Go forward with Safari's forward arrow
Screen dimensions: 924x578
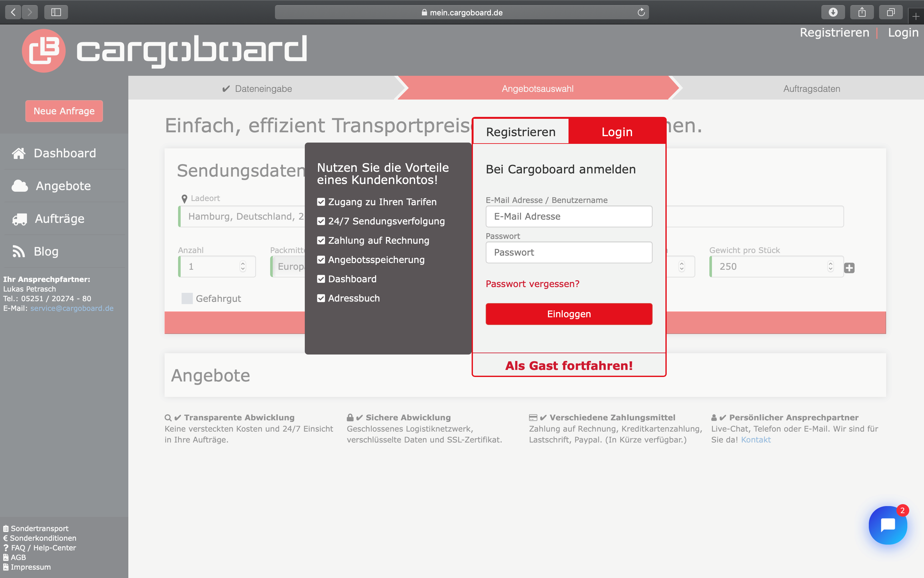30,12
